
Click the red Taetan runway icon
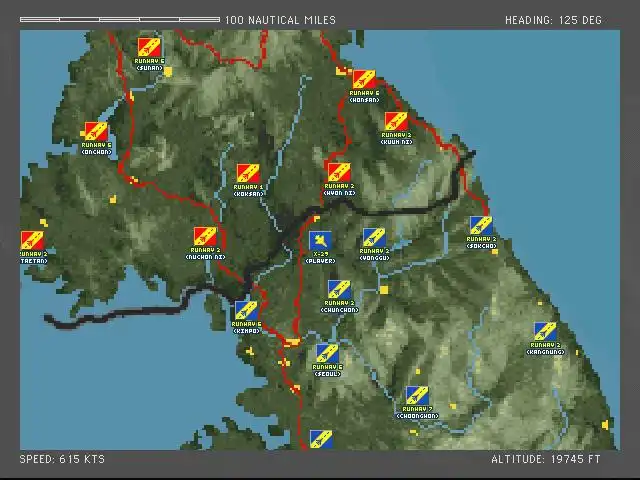[x=32, y=241]
